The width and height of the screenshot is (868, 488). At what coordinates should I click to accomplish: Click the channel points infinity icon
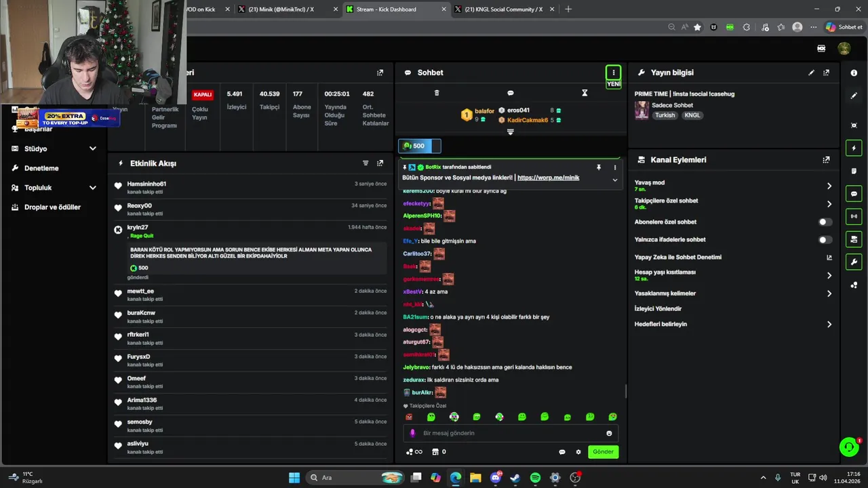coord(414,452)
